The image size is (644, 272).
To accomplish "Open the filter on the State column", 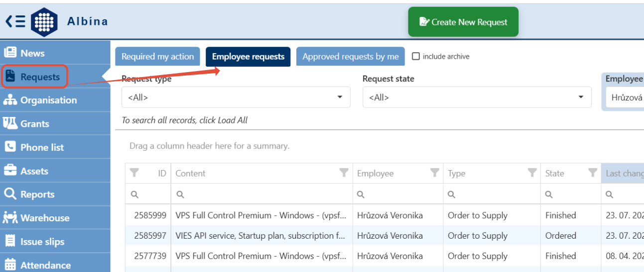I will (x=593, y=173).
